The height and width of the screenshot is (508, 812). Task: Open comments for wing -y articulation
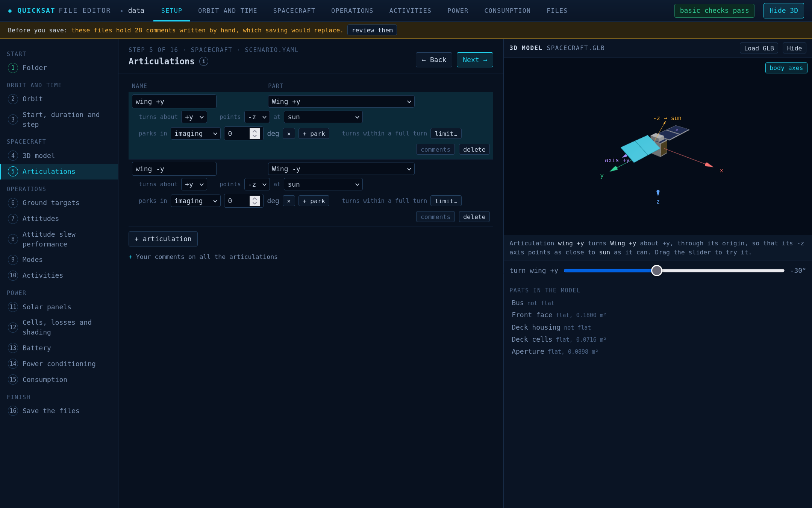435,217
